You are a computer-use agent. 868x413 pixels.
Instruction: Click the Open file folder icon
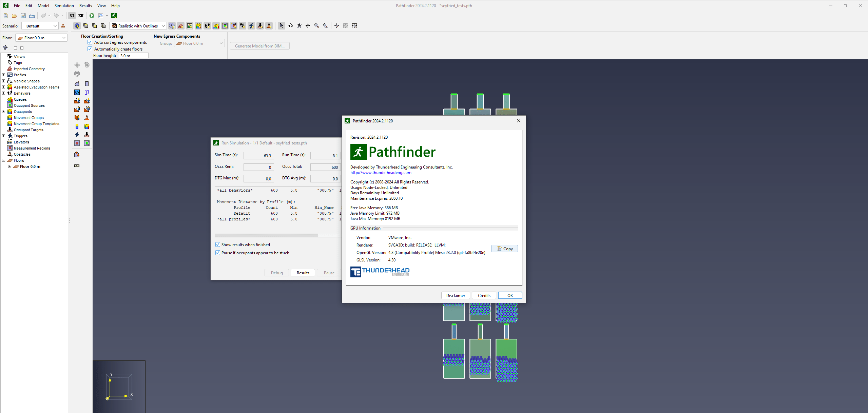[14, 16]
